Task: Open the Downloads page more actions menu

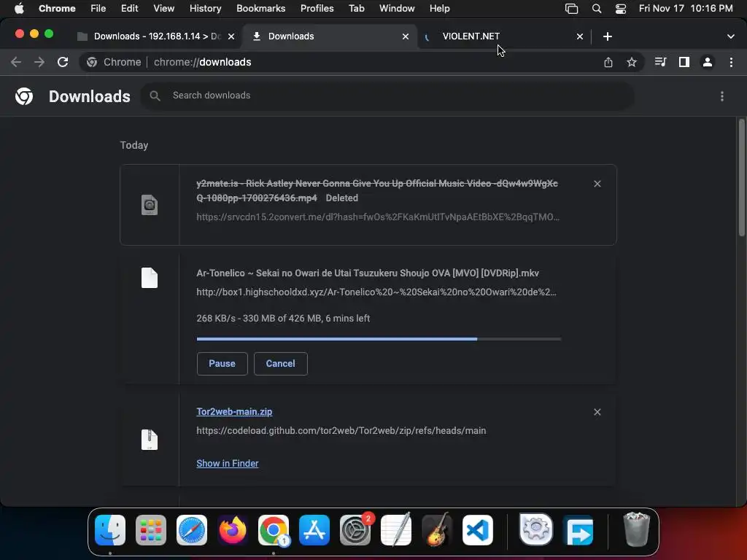Action: [722, 96]
